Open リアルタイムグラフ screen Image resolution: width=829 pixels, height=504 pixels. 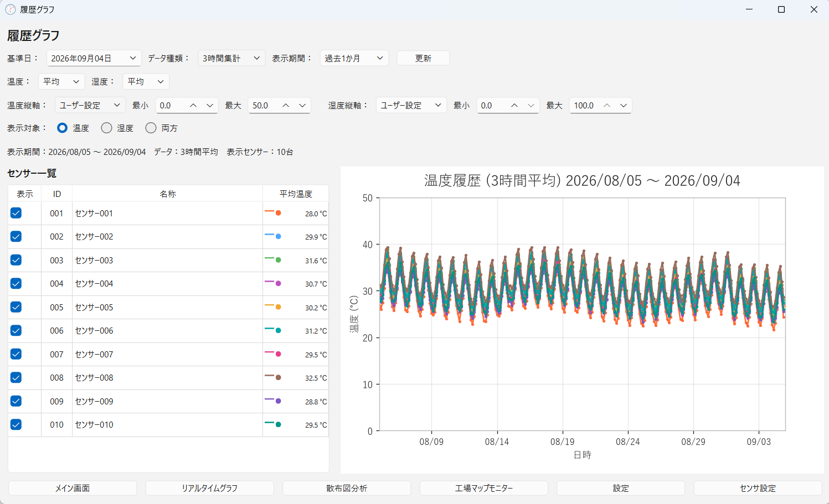point(209,488)
